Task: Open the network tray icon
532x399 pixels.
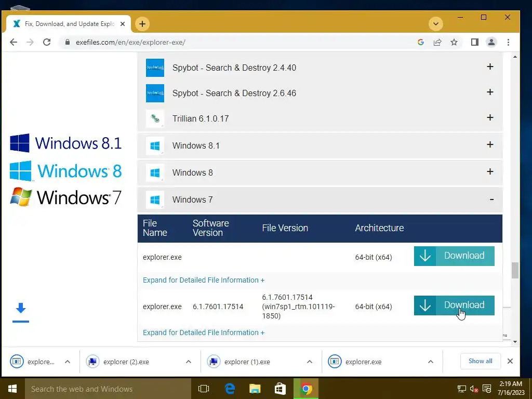Action: 461,389
